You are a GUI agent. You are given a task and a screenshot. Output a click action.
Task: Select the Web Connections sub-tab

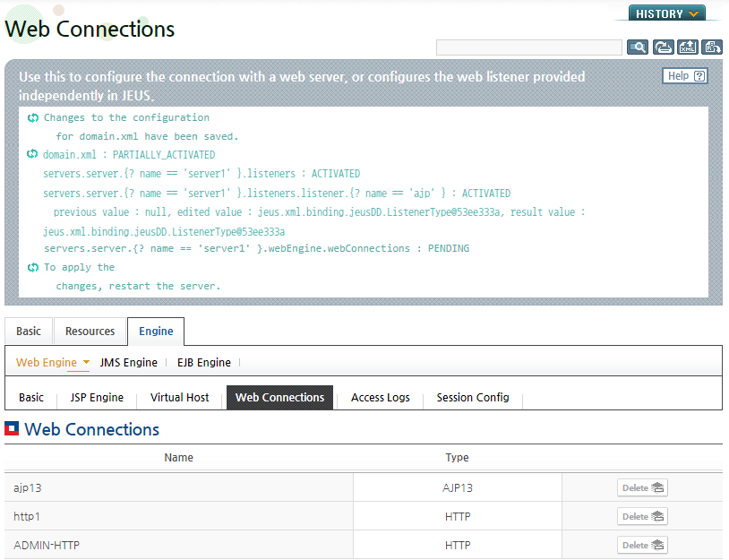(280, 397)
